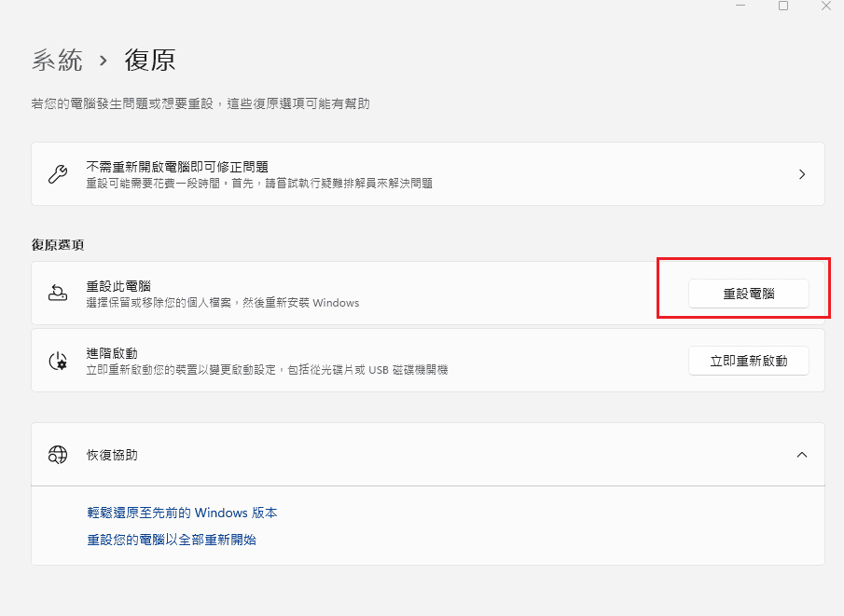Go back to 系統 in the breadcrumb
This screenshot has height=616, width=844.
pyautogui.click(x=57, y=61)
